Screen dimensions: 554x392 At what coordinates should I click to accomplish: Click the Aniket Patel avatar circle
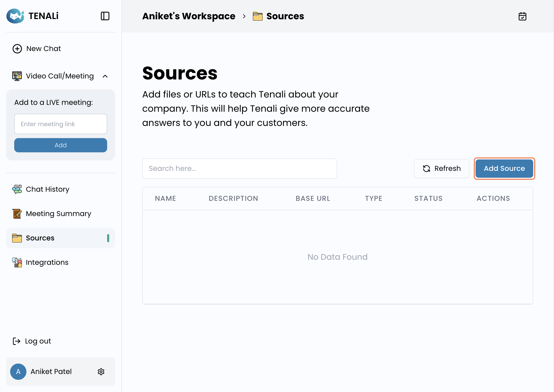pyautogui.click(x=18, y=372)
